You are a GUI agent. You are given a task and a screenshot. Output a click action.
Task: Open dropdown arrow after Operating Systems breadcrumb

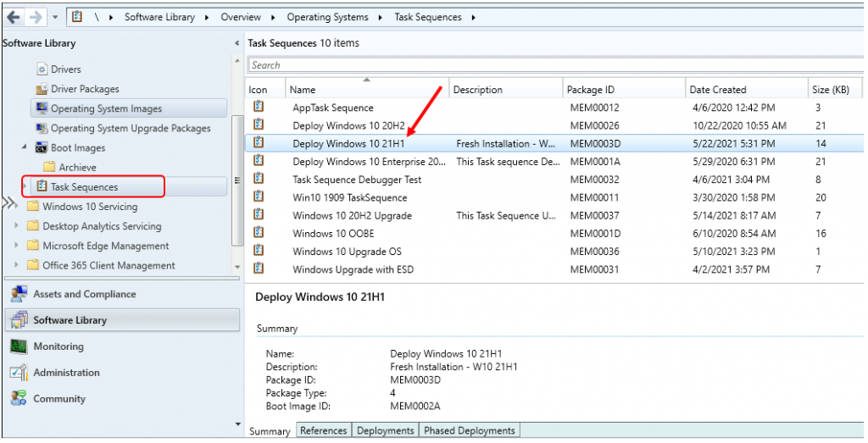coord(381,17)
